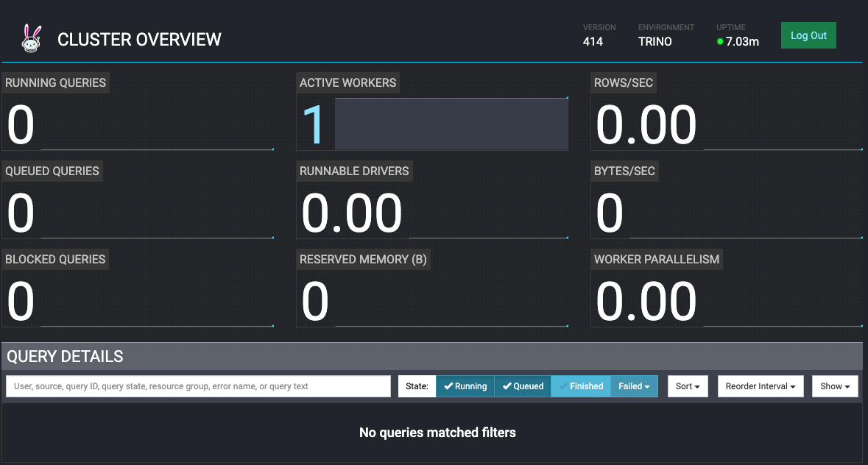Click the RESERVED MEMORY (B) label
This screenshot has width=868, height=465.
(363, 259)
